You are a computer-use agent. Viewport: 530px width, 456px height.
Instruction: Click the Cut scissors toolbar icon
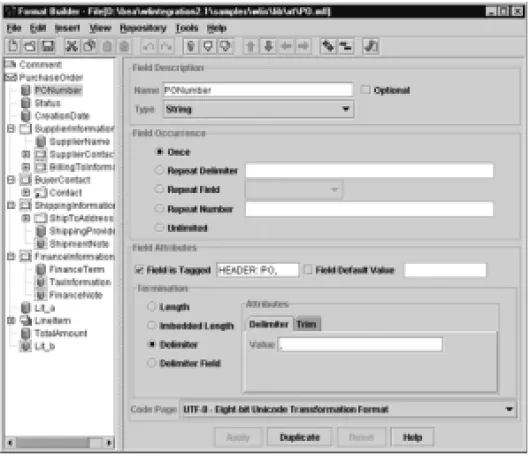[x=72, y=46]
